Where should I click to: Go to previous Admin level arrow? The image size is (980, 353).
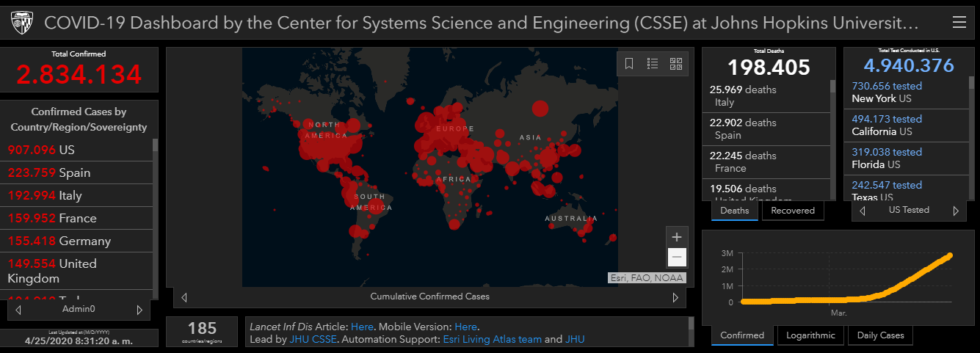coord(18,310)
